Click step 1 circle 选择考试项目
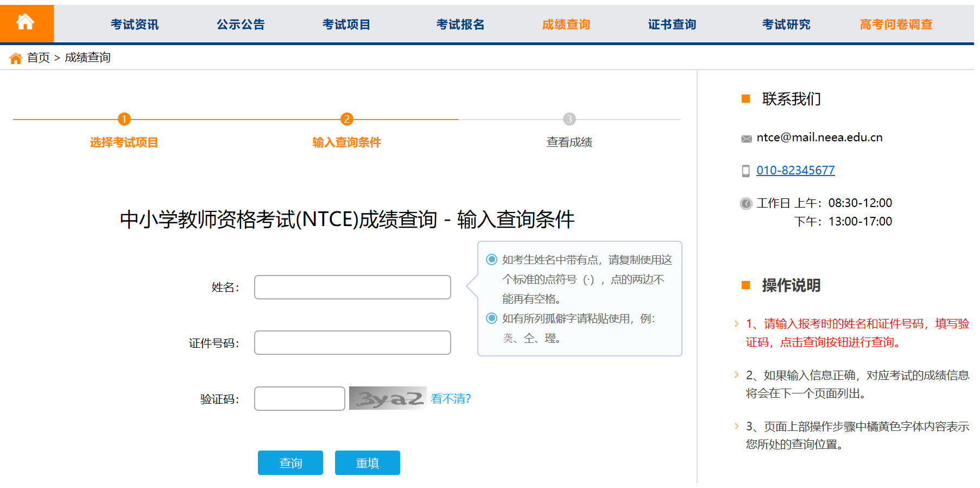The height and width of the screenshot is (488, 980). pos(124,119)
